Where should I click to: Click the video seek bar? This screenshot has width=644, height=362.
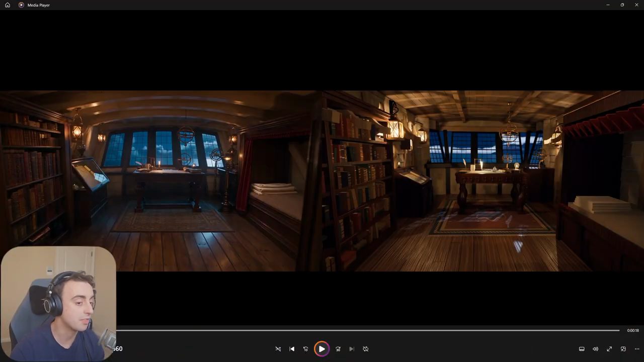point(368,330)
